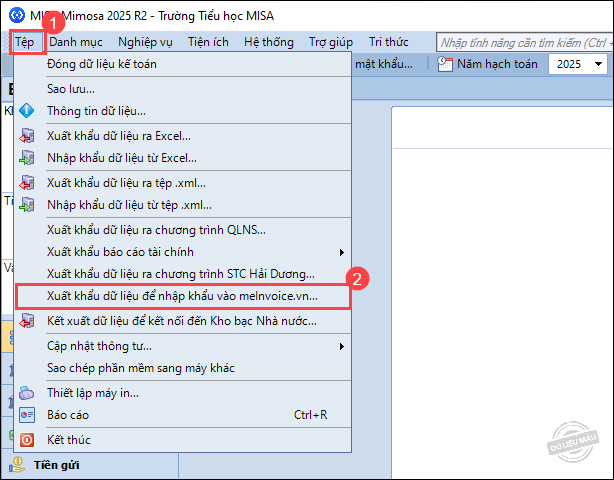614x480 pixels.
Task: Choose Nhập khẩu dữ liệu từ Excel...
Action: pyautogui.click(x=182, y=158)
